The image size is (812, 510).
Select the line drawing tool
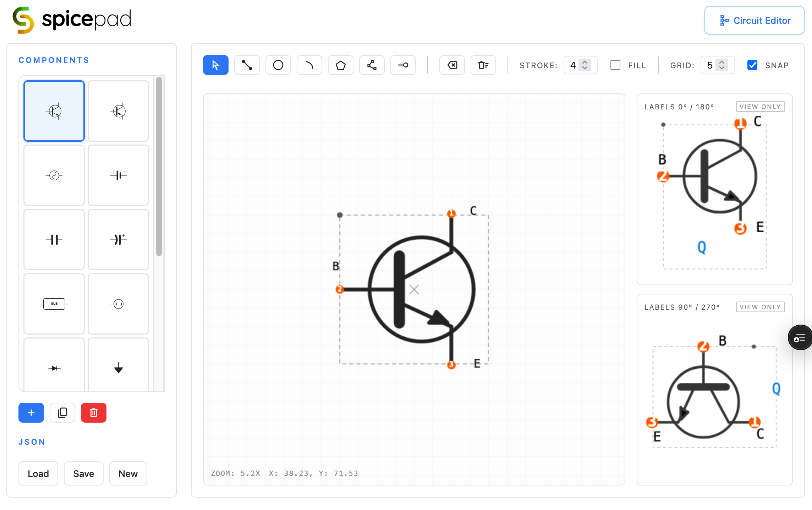[247, 65]
